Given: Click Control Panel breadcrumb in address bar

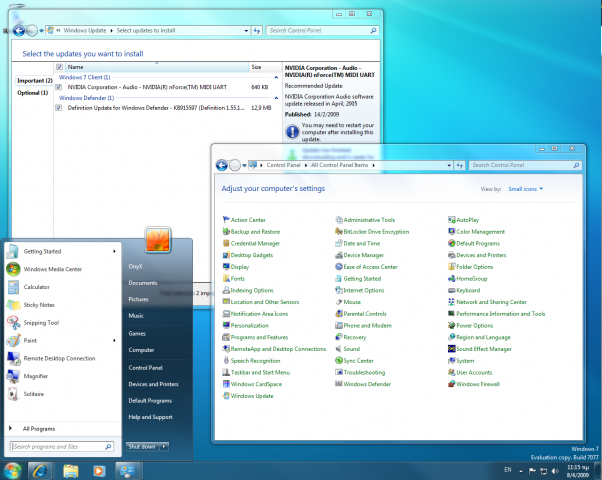Looking at the screenshot, I should click(x=283, y=165).
